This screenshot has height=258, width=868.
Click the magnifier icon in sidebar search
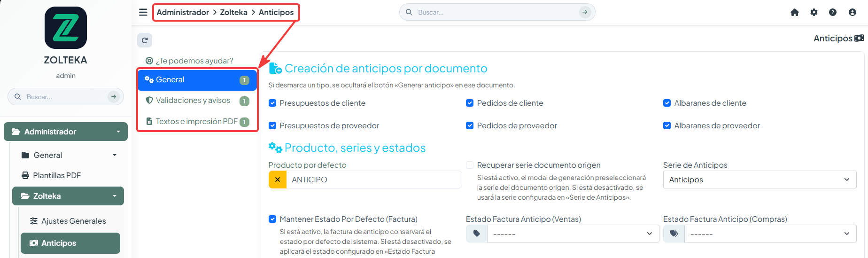18,97
